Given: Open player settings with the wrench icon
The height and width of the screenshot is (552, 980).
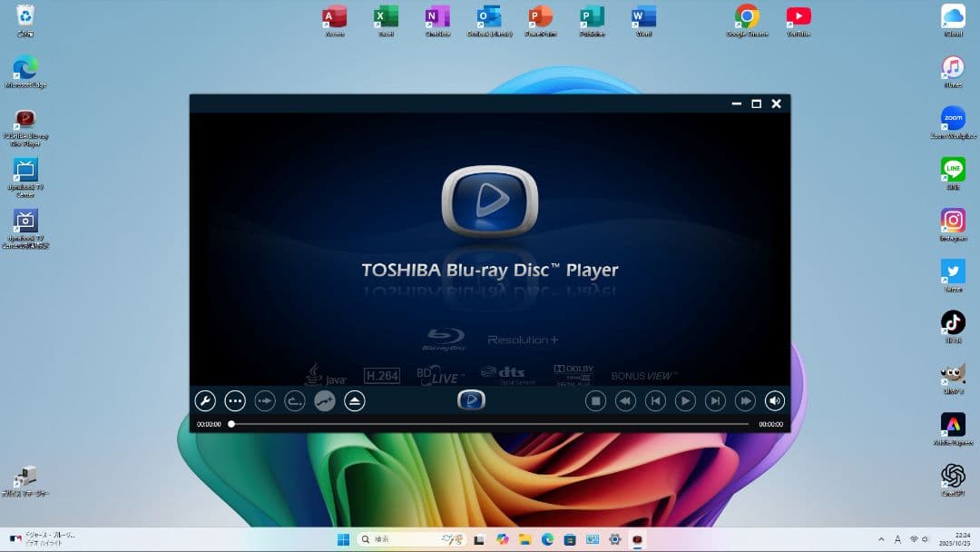Looking at the screenshot, I should tap(205, 400).
